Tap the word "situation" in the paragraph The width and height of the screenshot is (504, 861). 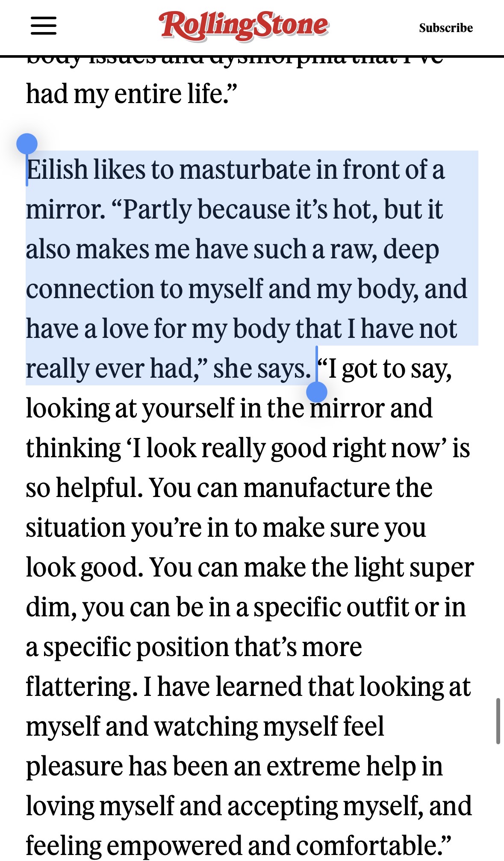coord(75,528)
